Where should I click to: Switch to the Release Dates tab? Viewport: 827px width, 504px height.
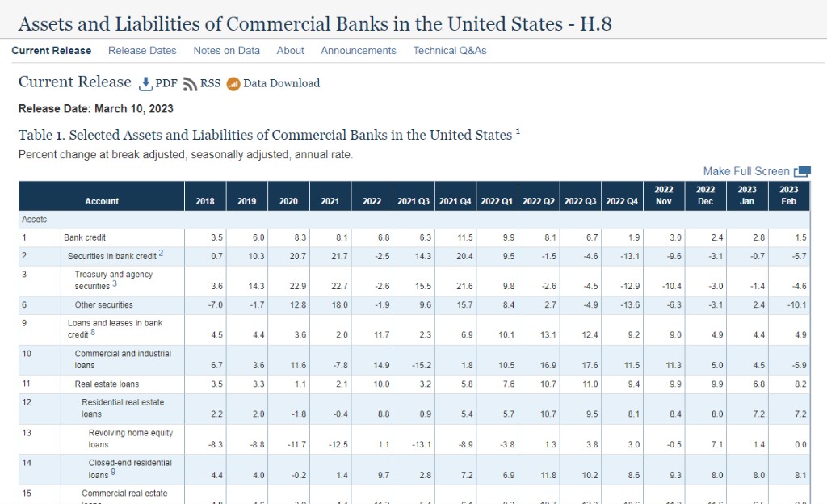coord(142,51)
